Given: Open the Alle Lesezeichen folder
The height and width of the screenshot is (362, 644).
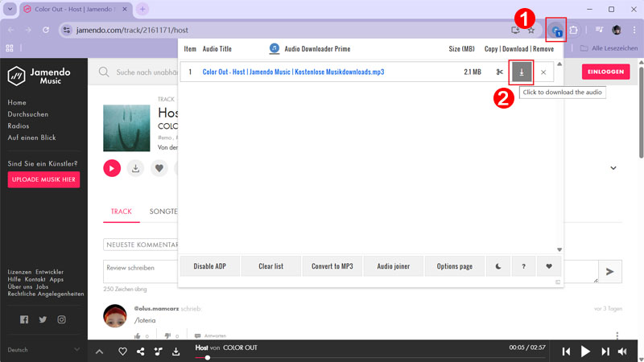Looking at the screenshot, I should click(x=609, y=48).
